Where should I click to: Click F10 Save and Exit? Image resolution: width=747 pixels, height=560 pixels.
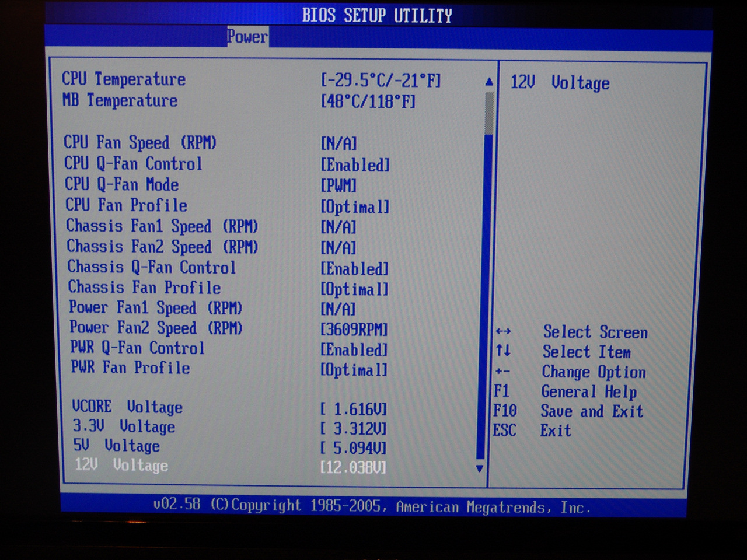(568, 411)
